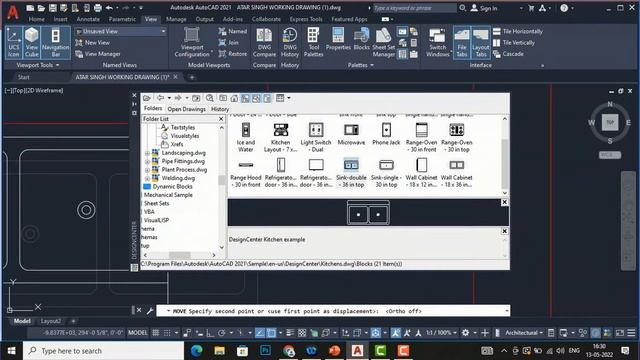Select Textstyles in Folder List
Viewport: 640px width, 360px height.
[x=178, y=127]
